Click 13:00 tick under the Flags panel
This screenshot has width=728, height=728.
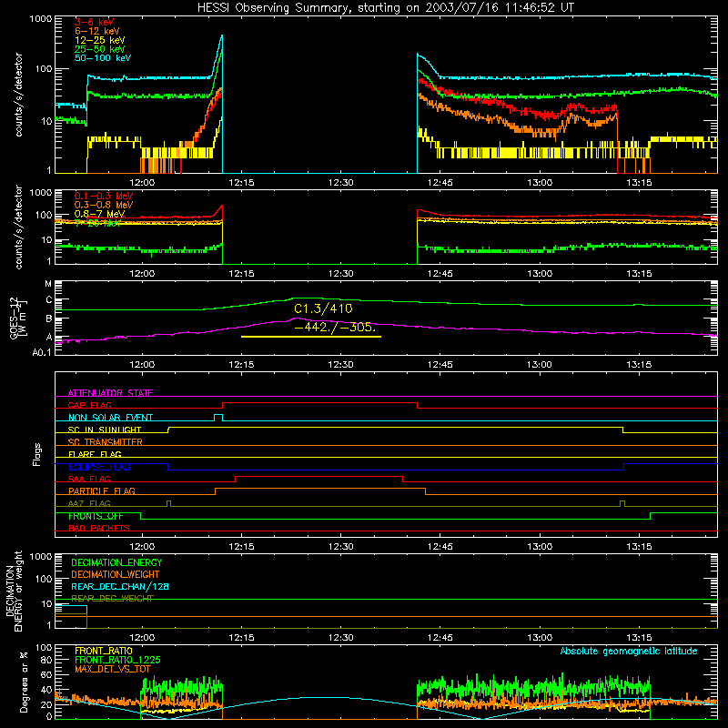click(x=540, y=547)
